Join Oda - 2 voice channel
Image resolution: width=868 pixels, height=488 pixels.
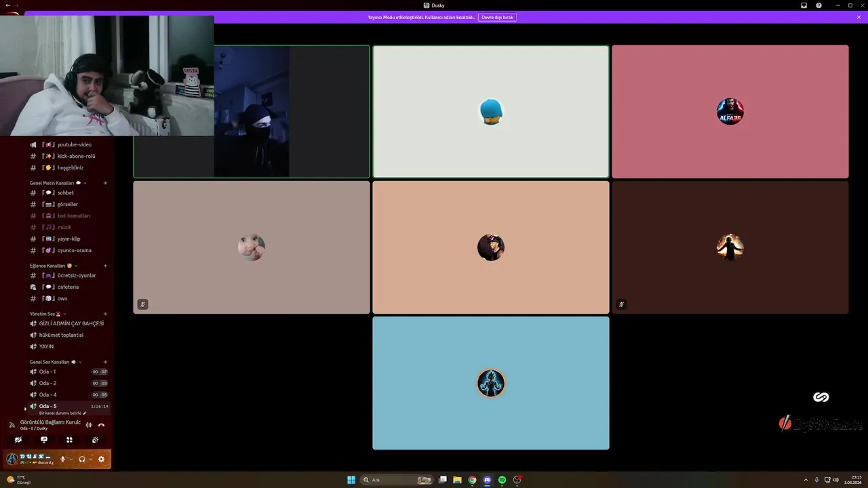click(x=68, y=383)
